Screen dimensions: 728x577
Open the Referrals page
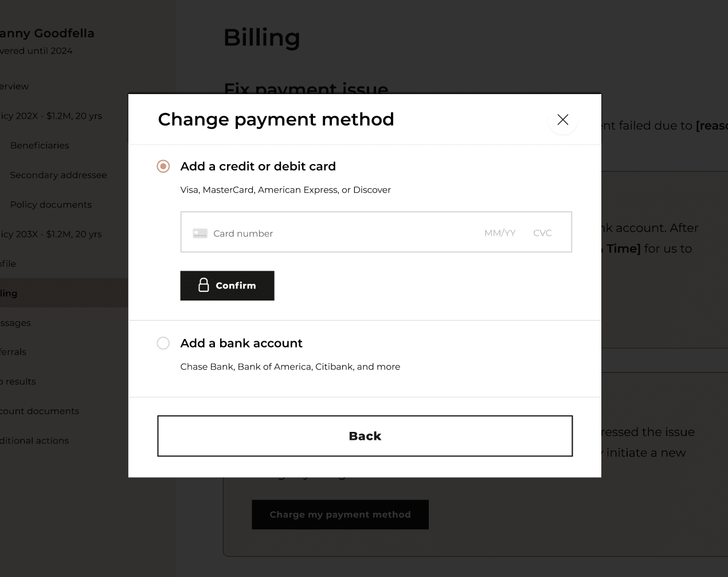[13, 352]
